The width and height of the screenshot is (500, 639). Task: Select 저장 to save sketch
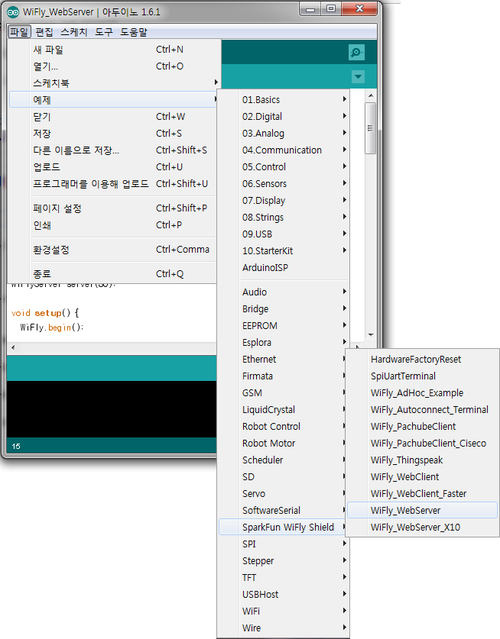point(113,134)
